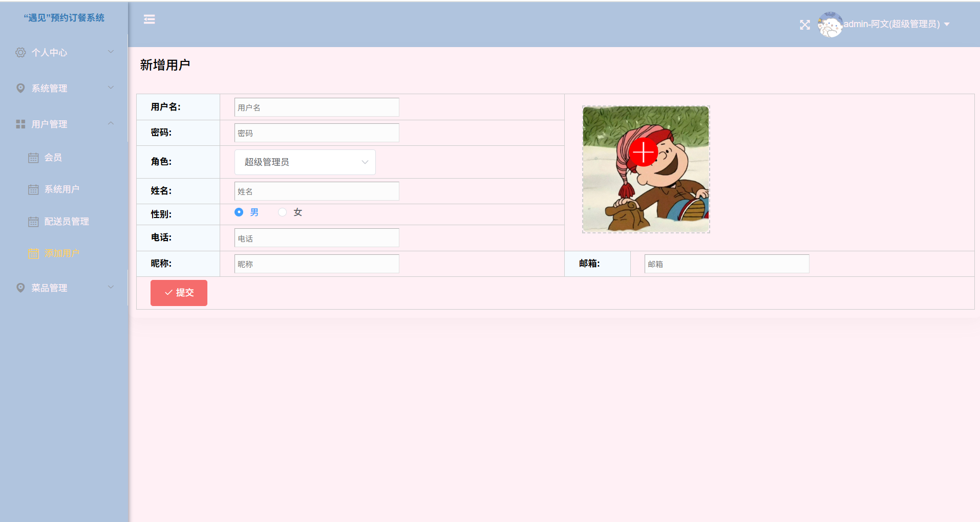Open the 会员 submenu item
This screenshot has height=522, width=980.
point(64,158)
